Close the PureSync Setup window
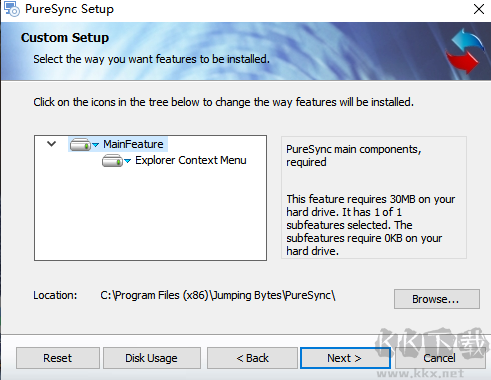The image size is (491, 380). 479,9
